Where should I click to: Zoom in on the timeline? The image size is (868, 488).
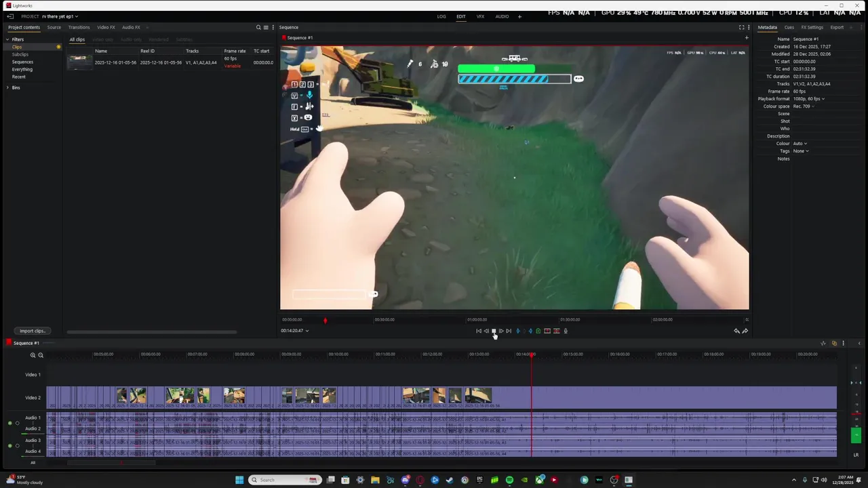(x=33, y=355)
